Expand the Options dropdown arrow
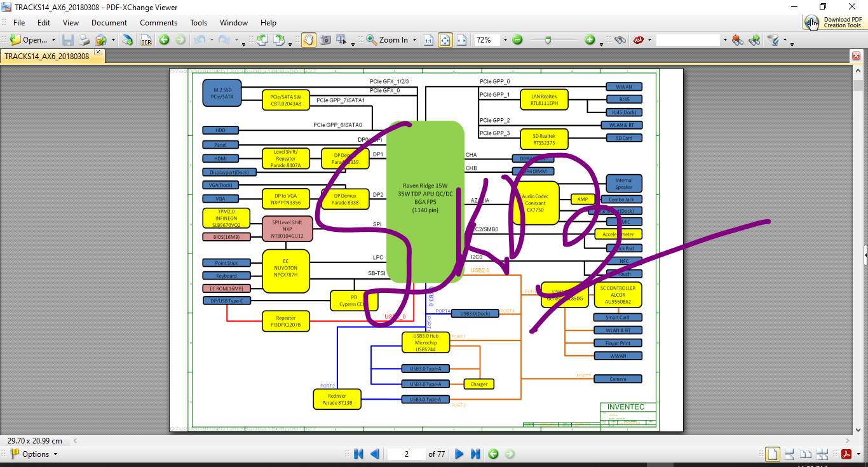Image resolution: width=868 pixels, height=467 pixels. point(55,454)
